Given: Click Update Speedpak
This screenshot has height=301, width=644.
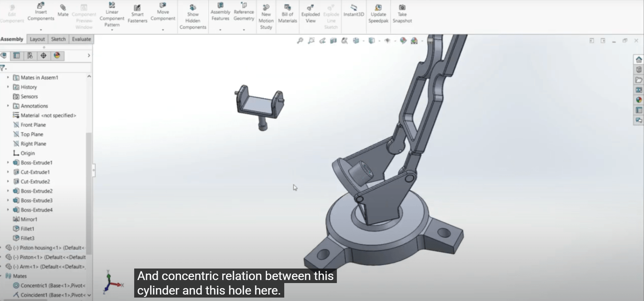Looking at the screenshot, I should (378, 14).
